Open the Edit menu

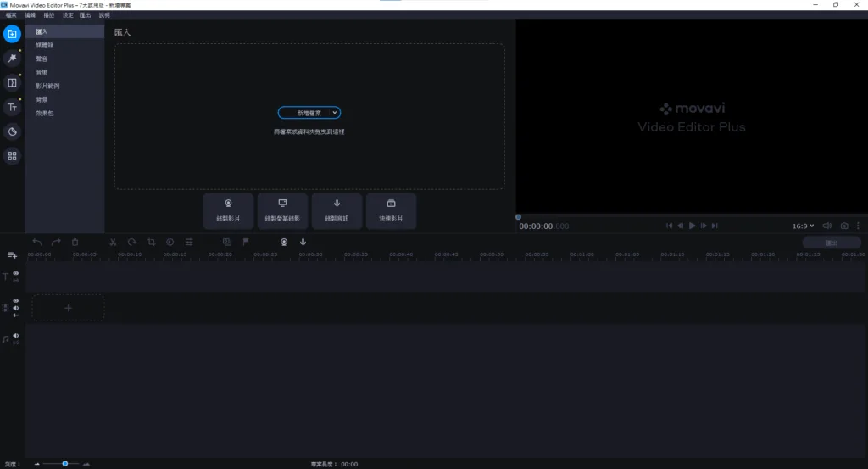point(30,15)
